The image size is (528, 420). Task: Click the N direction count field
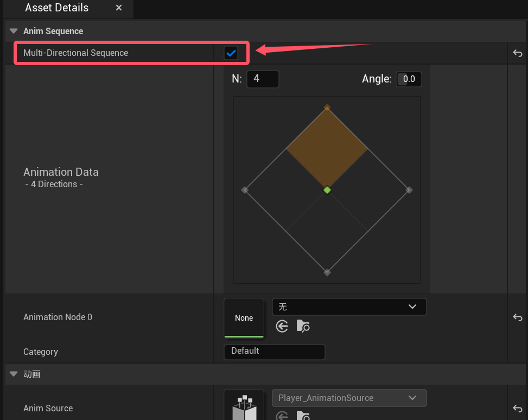click(x=263, y=79)
